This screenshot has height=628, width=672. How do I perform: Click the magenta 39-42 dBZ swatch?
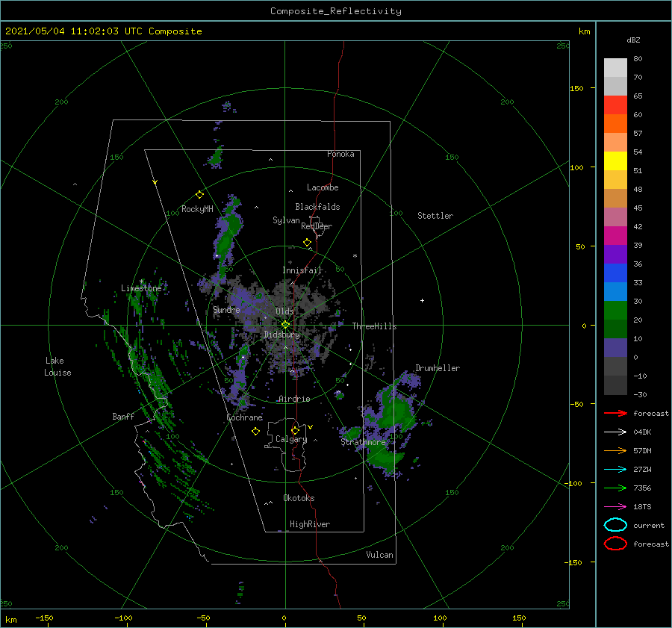point(615,236)
